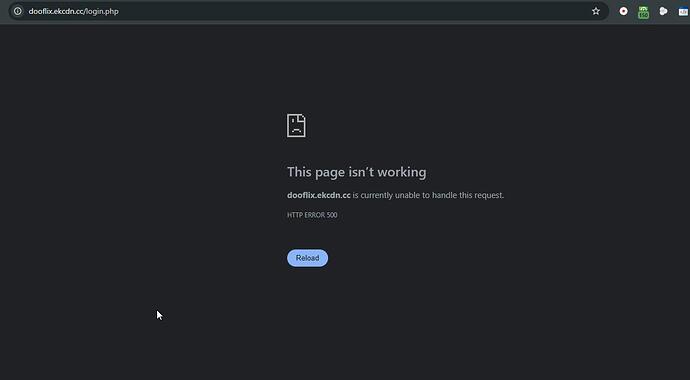Open the green ISO badge extension
The image size is (690, 380).
point(643,12)
